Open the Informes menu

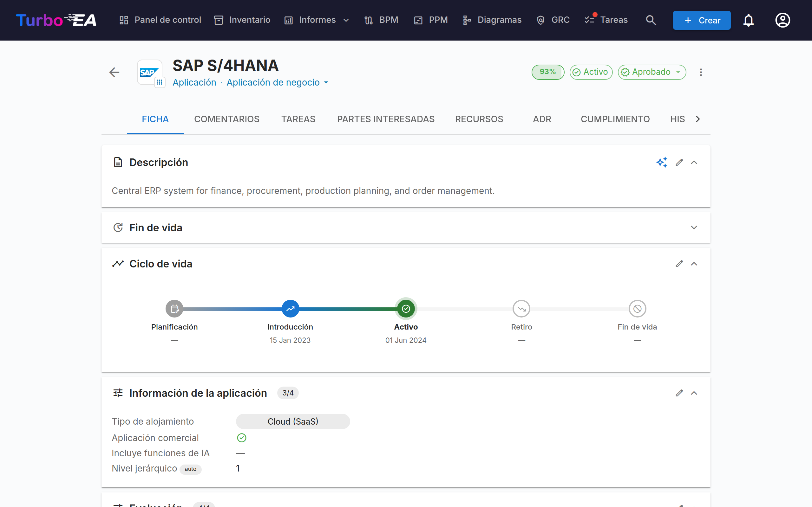click(x=317, y=20)
